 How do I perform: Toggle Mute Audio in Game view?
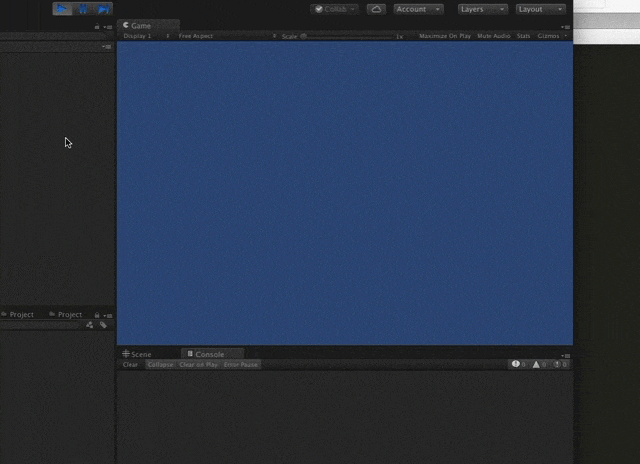(493, 36)
